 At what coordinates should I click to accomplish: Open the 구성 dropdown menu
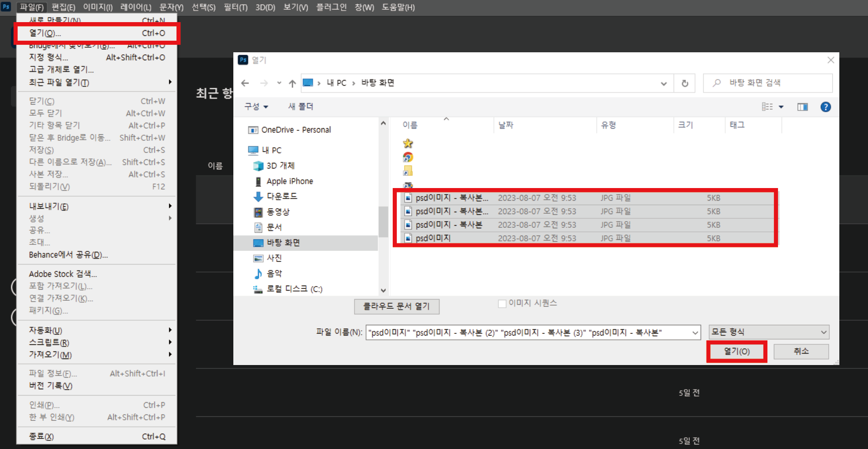(256, 107)
